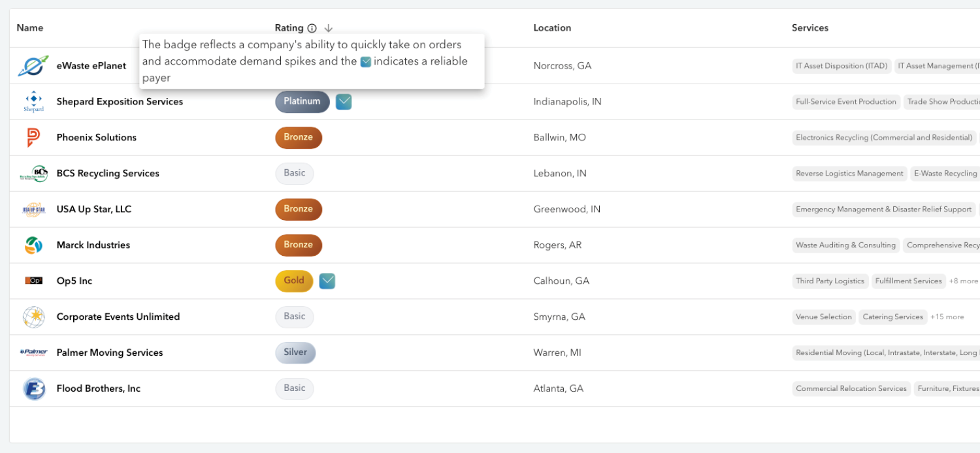Click reliable payer icon beside Gold badge

327,281
